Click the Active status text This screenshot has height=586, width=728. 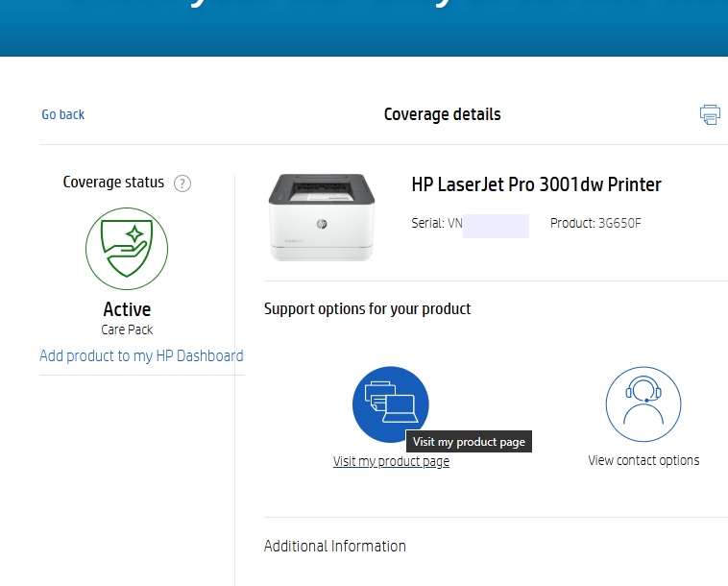[127, 309]
